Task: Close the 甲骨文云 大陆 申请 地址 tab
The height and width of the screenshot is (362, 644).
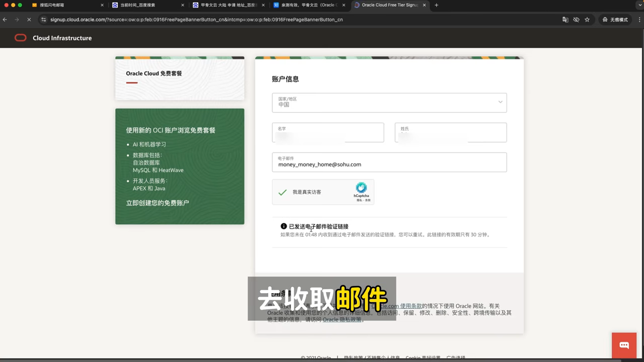Action: [264, 5]
